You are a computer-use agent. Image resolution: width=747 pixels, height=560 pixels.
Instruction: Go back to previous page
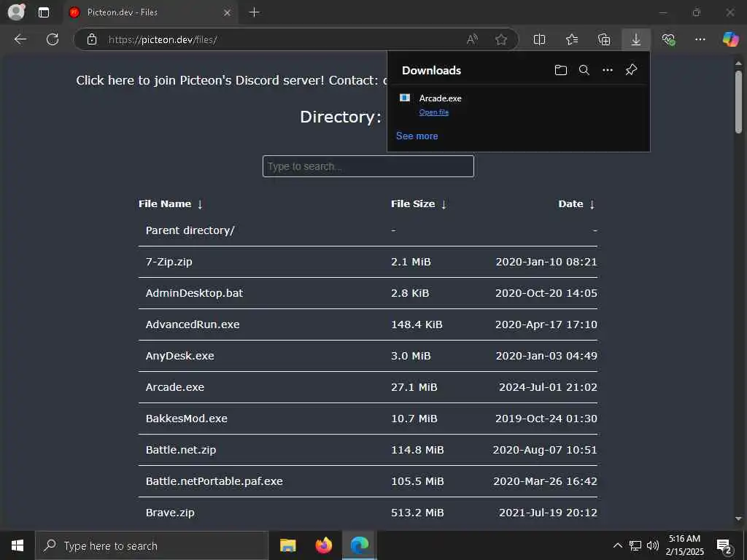click(20, 39)
